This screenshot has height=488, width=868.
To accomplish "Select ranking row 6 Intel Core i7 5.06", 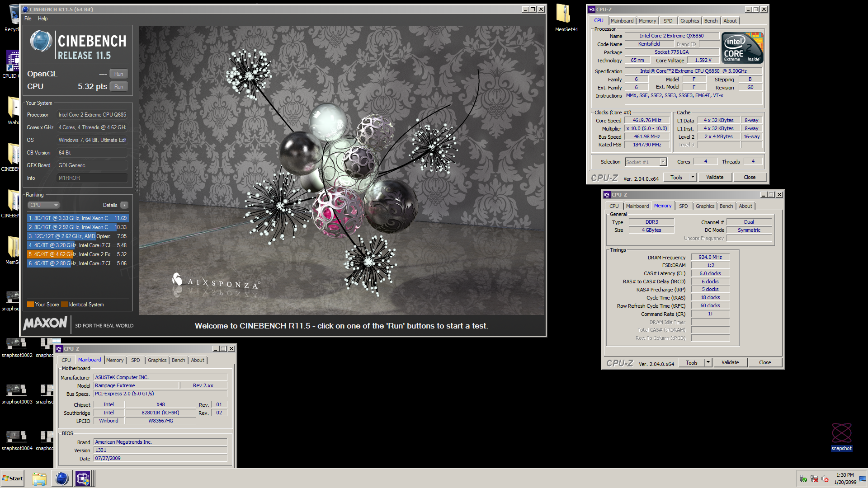I will [x=78, y=263].
